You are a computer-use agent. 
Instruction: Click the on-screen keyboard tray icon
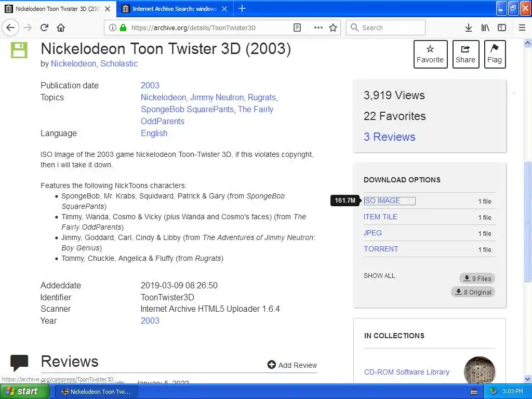(x=474, y=392)
